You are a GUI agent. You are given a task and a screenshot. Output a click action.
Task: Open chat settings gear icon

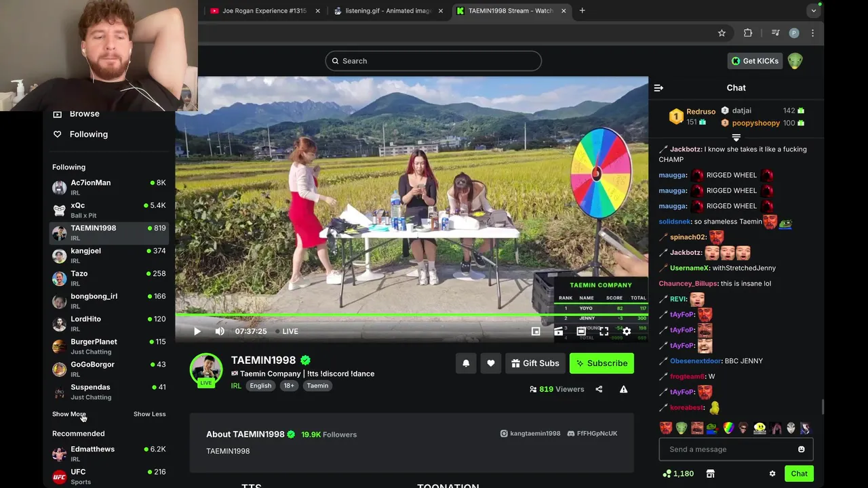click(x=772, y=474)
